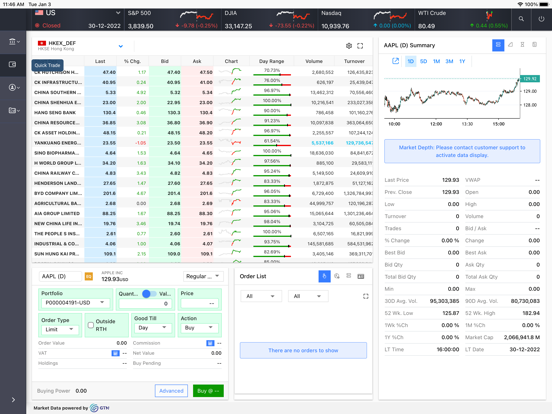This screenshot has height=414, width=552.
Task: Open the markets bank icon in sidebar
Action: [13, 42]
